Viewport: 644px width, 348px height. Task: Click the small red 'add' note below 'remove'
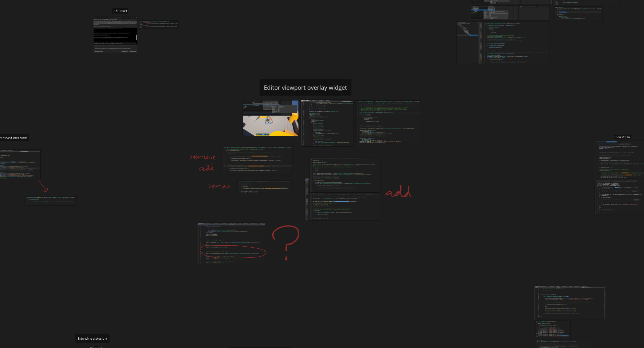(x=206, y=168)
